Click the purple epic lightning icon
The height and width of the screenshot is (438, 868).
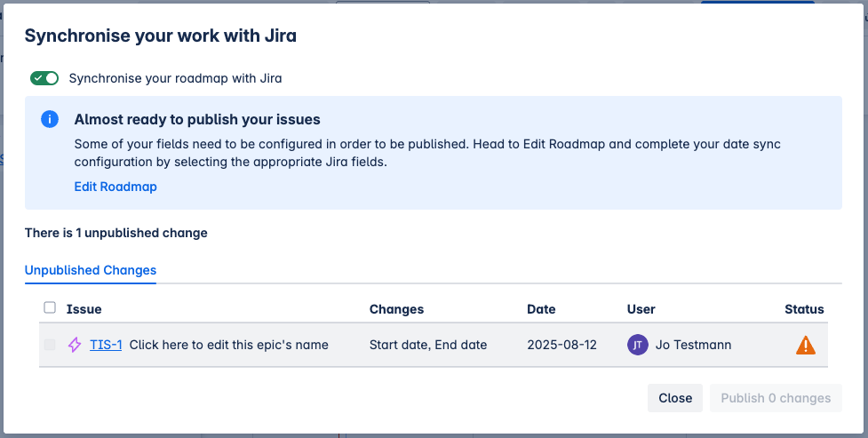[75, 345]
